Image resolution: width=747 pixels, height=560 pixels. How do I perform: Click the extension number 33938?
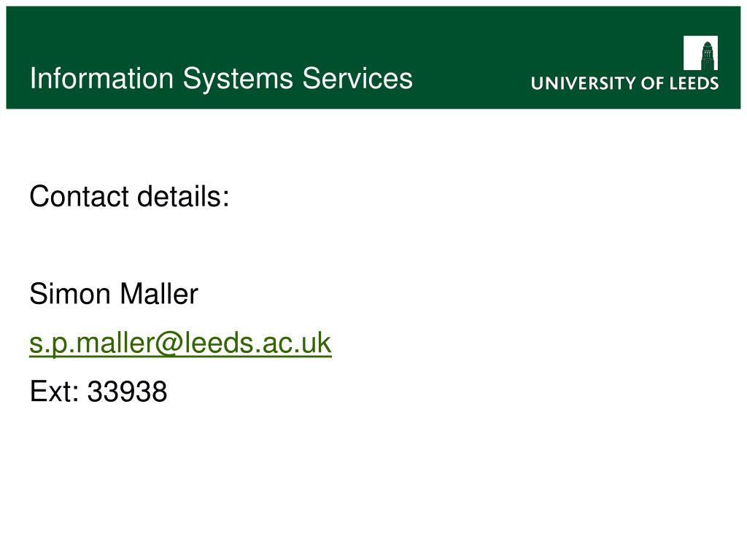tap(127, 392)
